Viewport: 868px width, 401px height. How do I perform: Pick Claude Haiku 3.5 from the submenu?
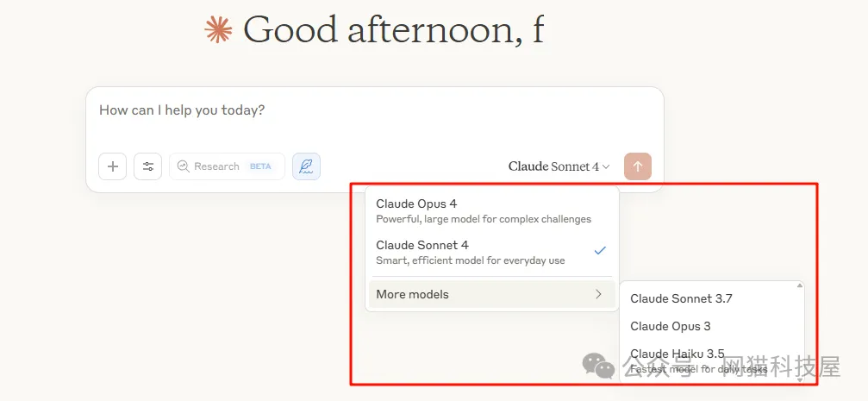[677, 354]
